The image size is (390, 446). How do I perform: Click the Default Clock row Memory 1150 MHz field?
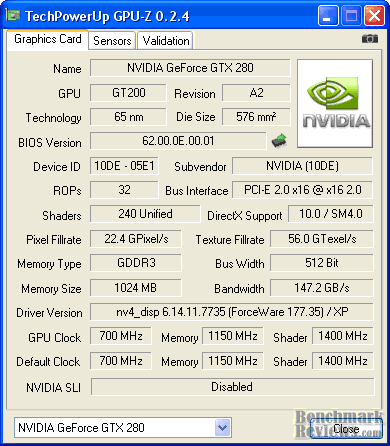[x=233, y=361]
